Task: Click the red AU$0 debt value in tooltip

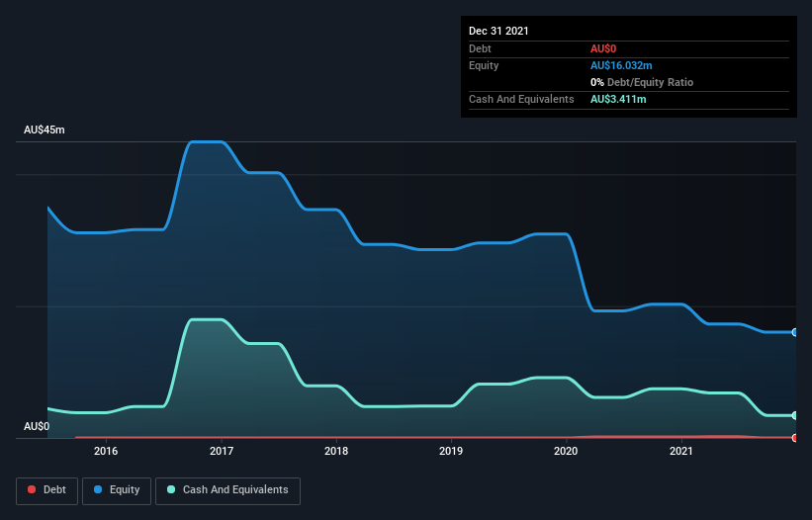Action: [603, 48]
